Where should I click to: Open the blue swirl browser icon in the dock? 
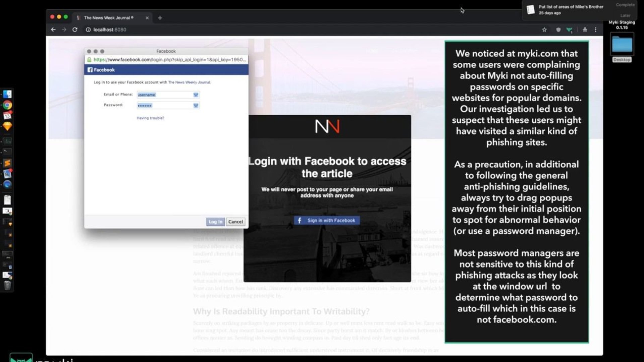click(x=7, y=184)
